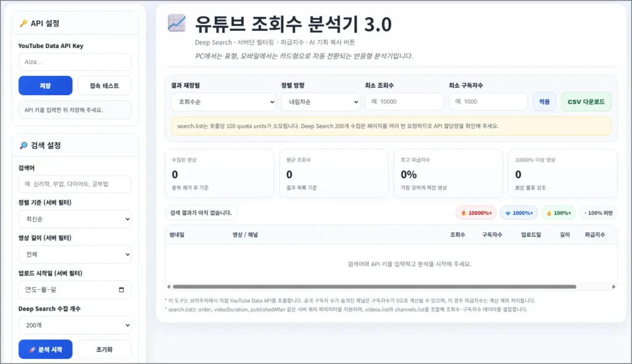The height and width of the screenshot is (364, 632).
Task: Open the 결과 재정렬 dropdown showing 조회수순
Action: [223, 101]
